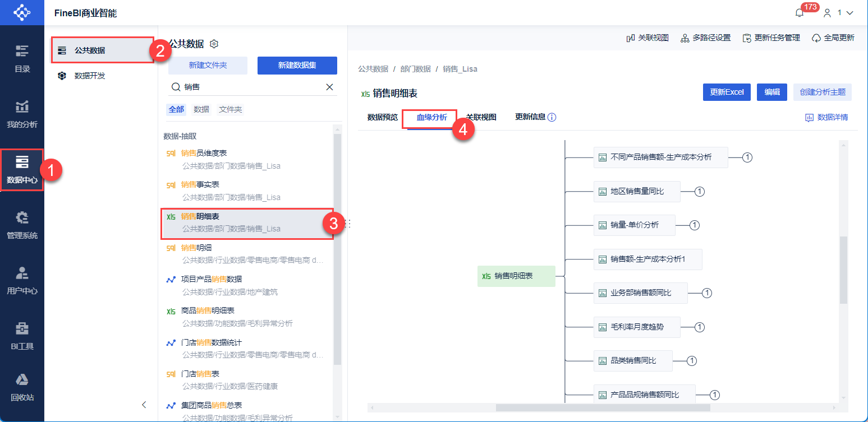Expand the circled 1 after 地区销售量同比
This screenshot has height=422, width=868.
tap(700, 192)
